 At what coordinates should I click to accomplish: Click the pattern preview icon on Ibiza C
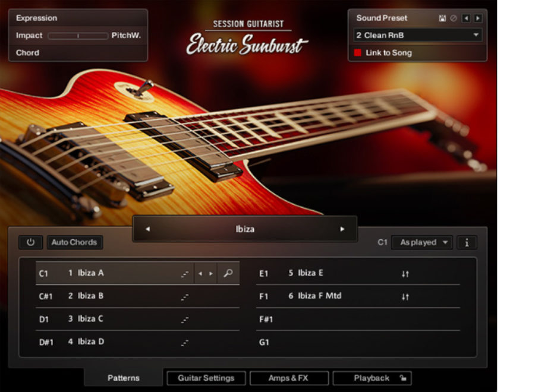coord(184,318)
